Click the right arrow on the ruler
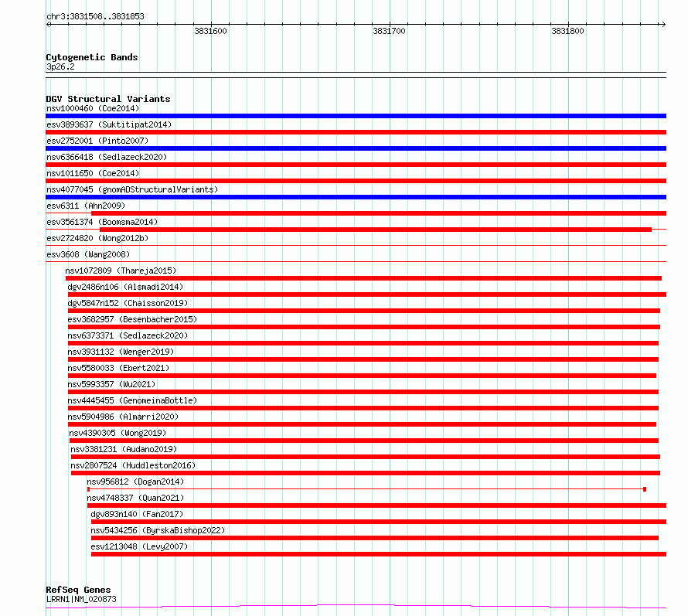 (x=663, y=24)
